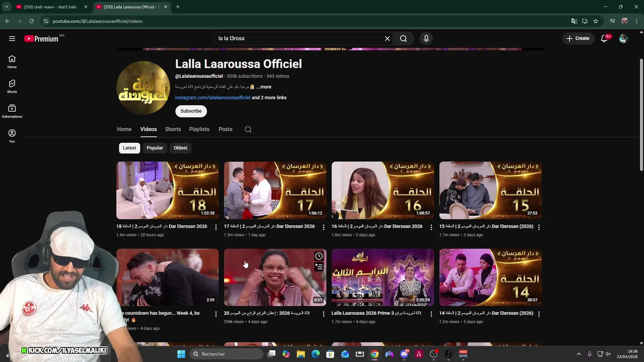Open File Explorer from the taskbar
This screenshot has width=644, height=362.
pyautogui.click(x=301, y=354)
